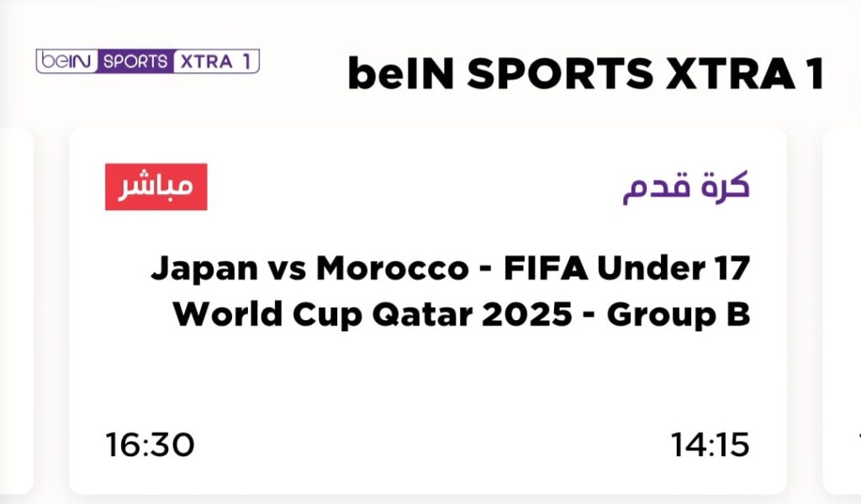861x504 pixels.
Task: Click XTRA 1 label inside the channel logo
Action: [x=214, y=61]
